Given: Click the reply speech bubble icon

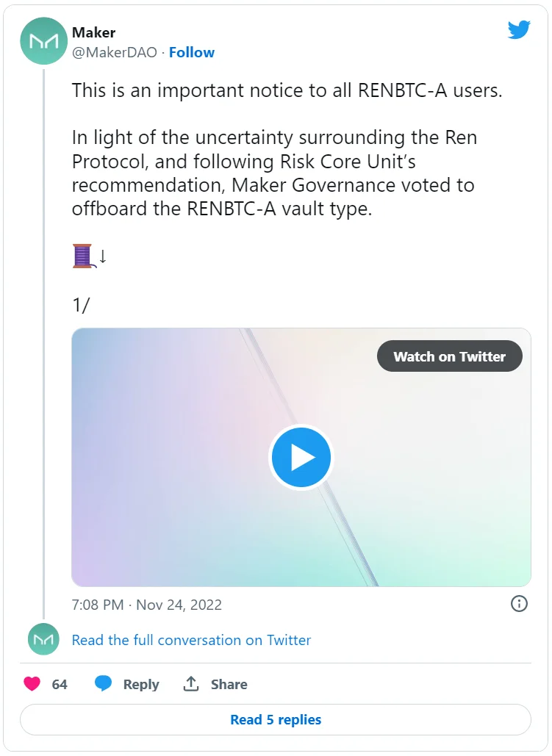Looking at the screenshot, I should coord(104,684).
